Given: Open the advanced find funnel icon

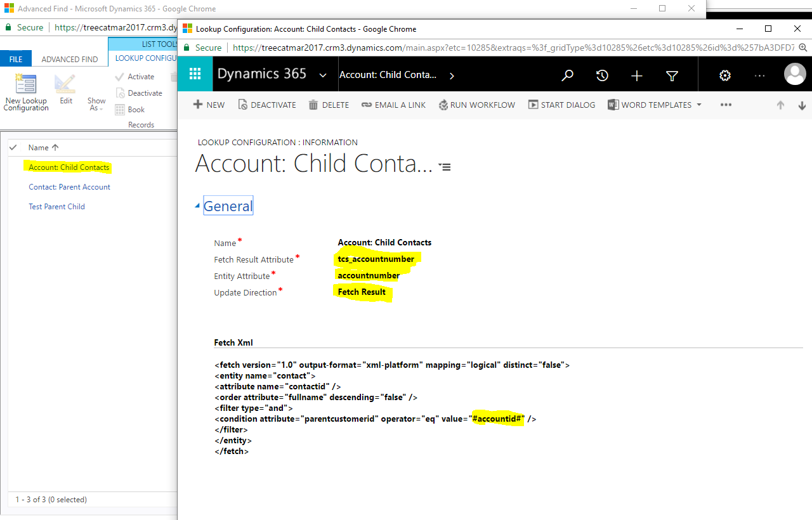Looking at the screenshot, I should point(672,75).
